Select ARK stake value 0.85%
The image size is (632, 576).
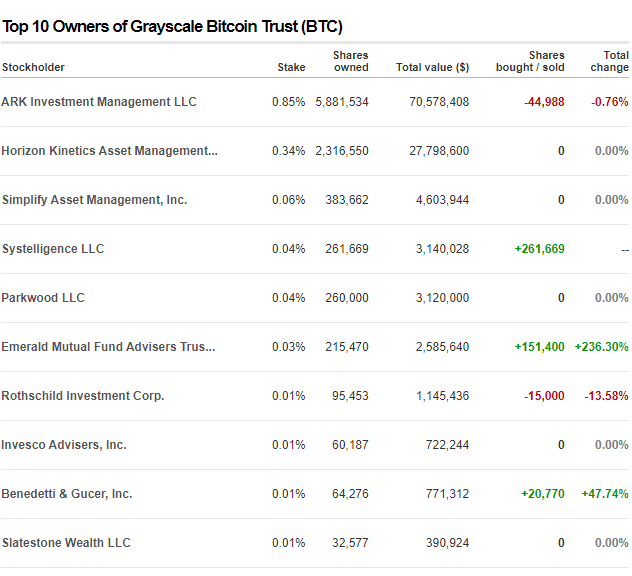[x=289, y=102]
